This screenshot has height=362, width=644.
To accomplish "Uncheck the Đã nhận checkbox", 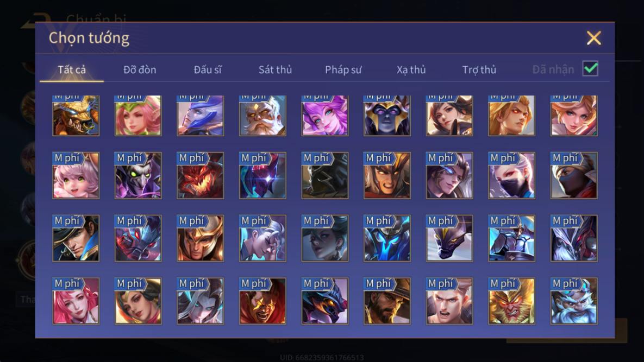I will pos(590,68).
